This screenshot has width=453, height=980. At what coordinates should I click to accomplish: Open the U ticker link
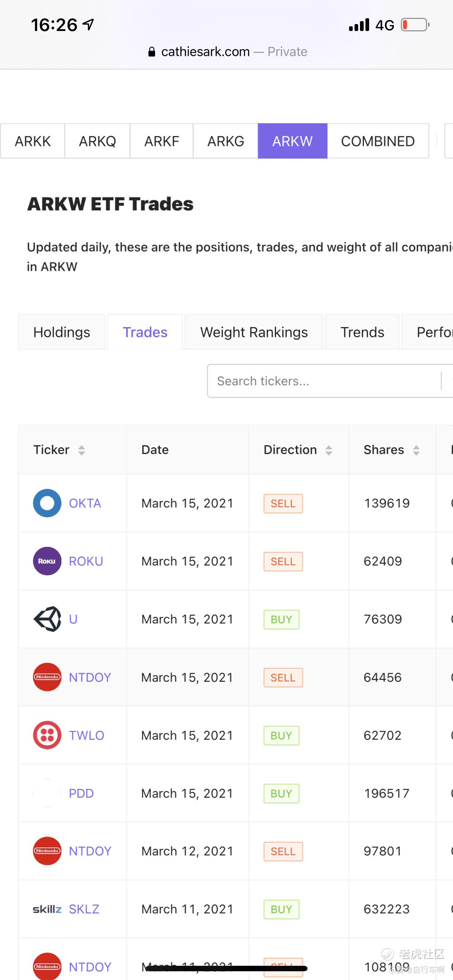(73, 619)
